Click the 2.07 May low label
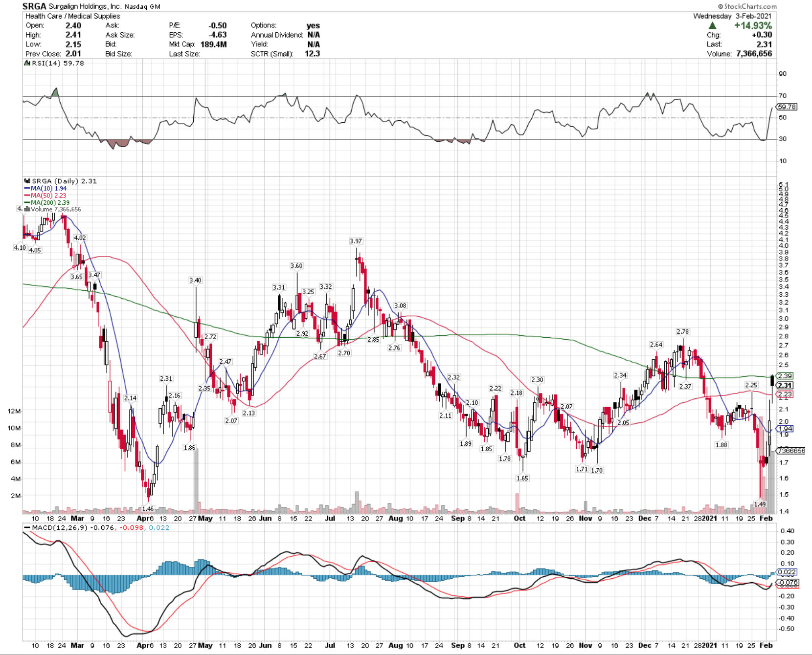The image size is (812, 655). [x=231, y=421]
